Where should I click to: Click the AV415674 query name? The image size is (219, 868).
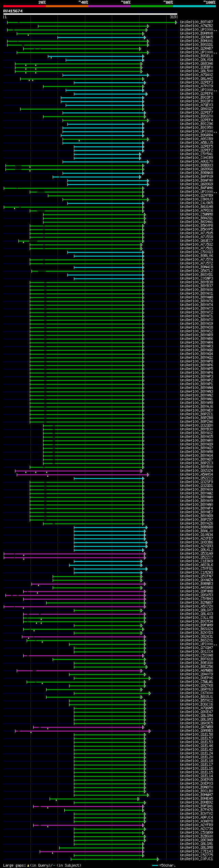[13, 11]
